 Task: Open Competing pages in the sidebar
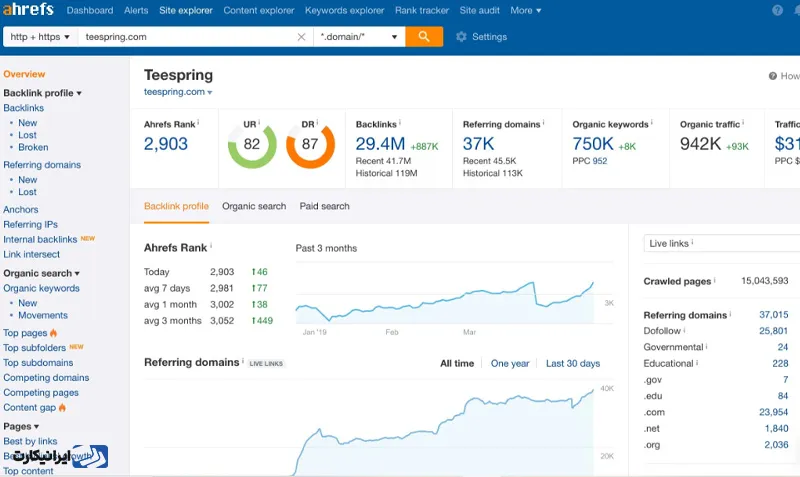click(x=41, y=392)
